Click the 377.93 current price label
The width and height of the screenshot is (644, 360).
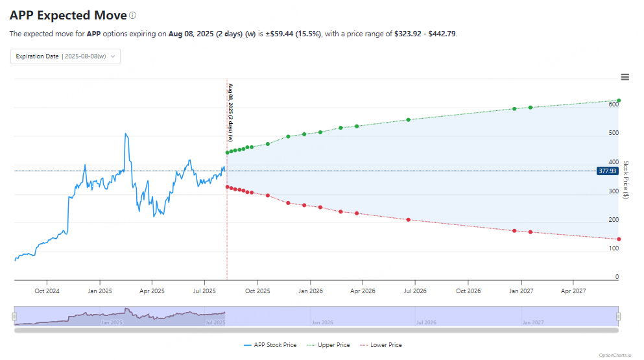608,171
